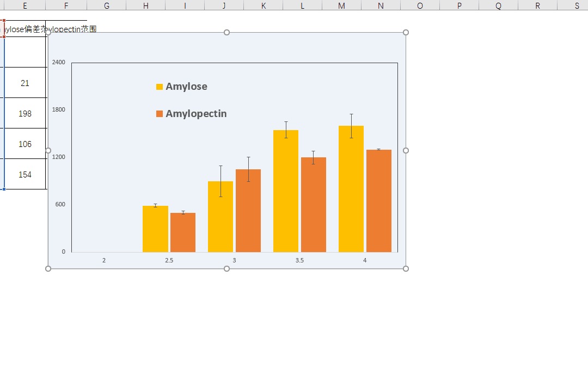Image resolution: width=588 pixels, height=392 pixels.
Task: Select the Amylopectin bar at 2.5
Action: [x=183, y=232]
